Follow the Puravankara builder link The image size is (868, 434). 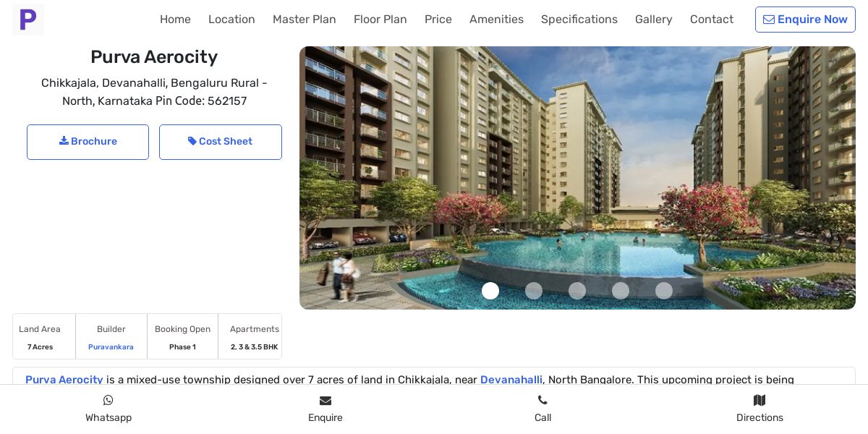point(111,347)
